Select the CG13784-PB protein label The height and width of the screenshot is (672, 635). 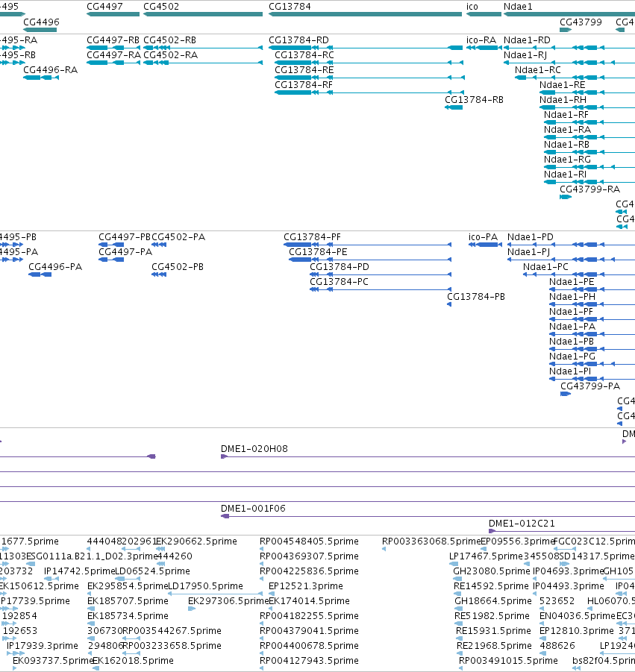476,297
